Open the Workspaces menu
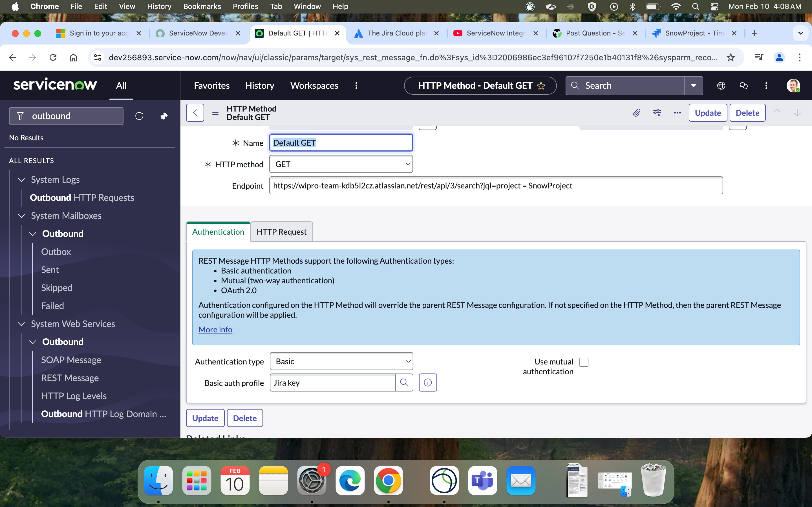Viewport: 812px width, 507px height. (314, 86)
